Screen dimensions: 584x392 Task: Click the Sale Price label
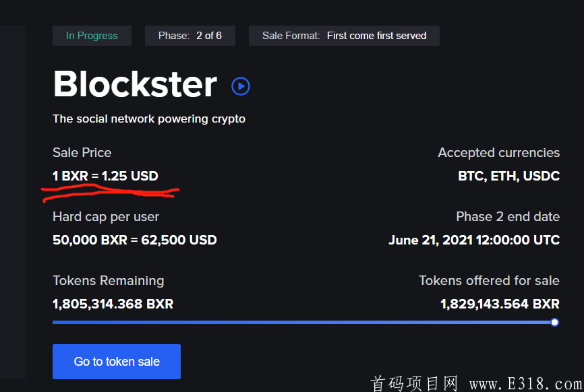click(x=82, y=153)
